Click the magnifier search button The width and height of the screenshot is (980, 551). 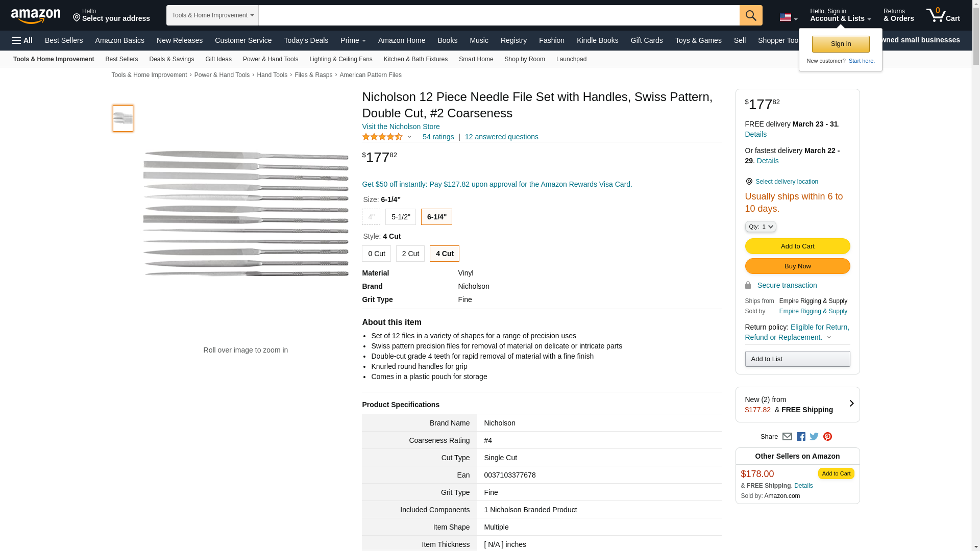point(750,15)
